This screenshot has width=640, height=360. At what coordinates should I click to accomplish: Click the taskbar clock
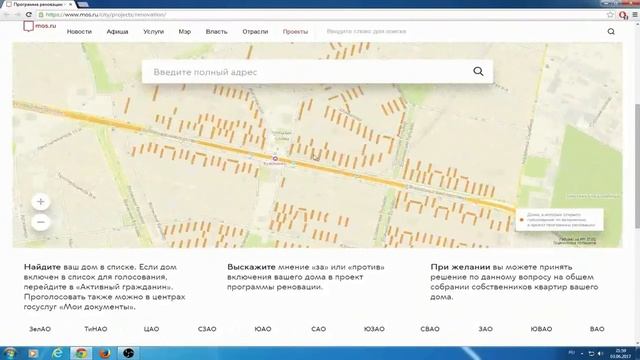621,353
